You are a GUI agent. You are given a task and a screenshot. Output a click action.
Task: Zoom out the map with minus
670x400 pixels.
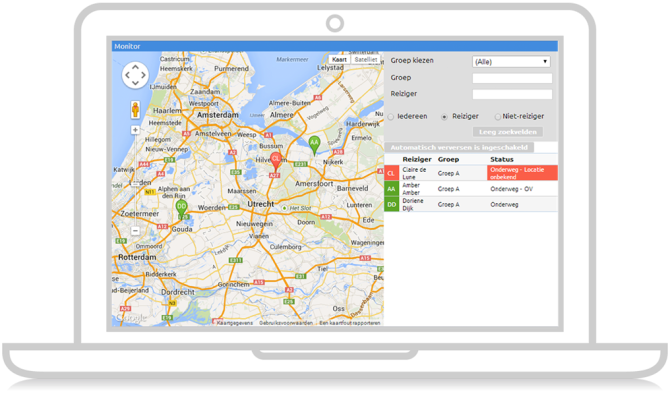[135, 231]
